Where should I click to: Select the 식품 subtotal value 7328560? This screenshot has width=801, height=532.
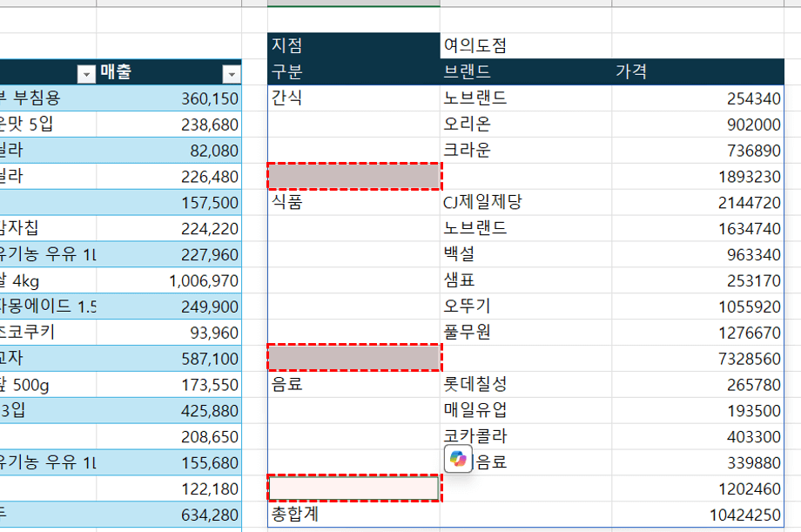pyautogui.click(x=697, y=359)
